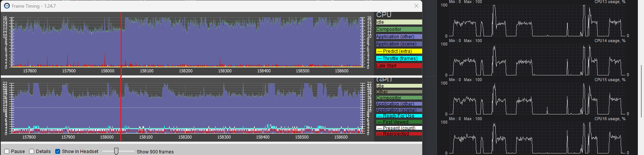644x155 pixels.
Task: Close the Frame Timing window
Action: click(x=416, y=6)
